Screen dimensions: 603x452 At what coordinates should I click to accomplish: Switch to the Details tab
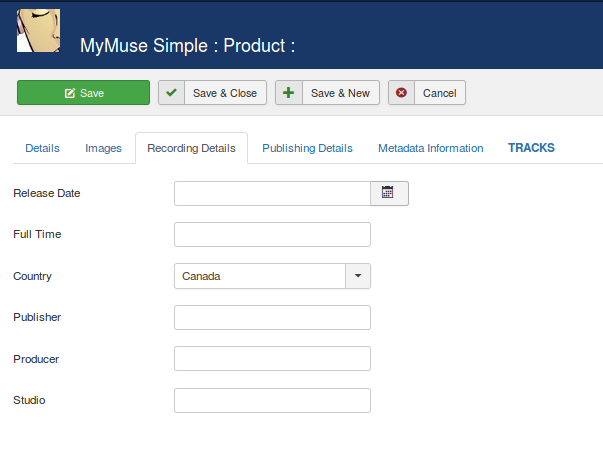42,148
